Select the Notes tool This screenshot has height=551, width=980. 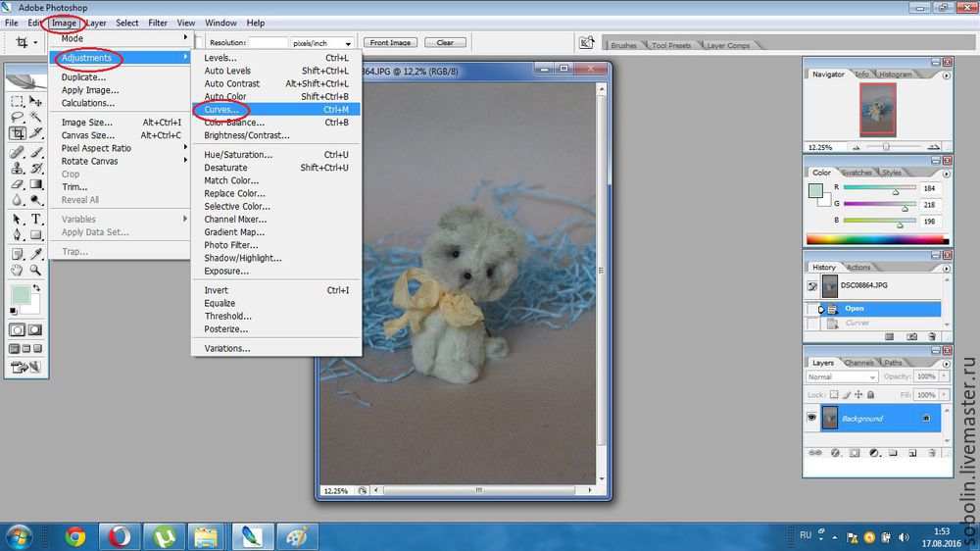(x=17, y=254)
